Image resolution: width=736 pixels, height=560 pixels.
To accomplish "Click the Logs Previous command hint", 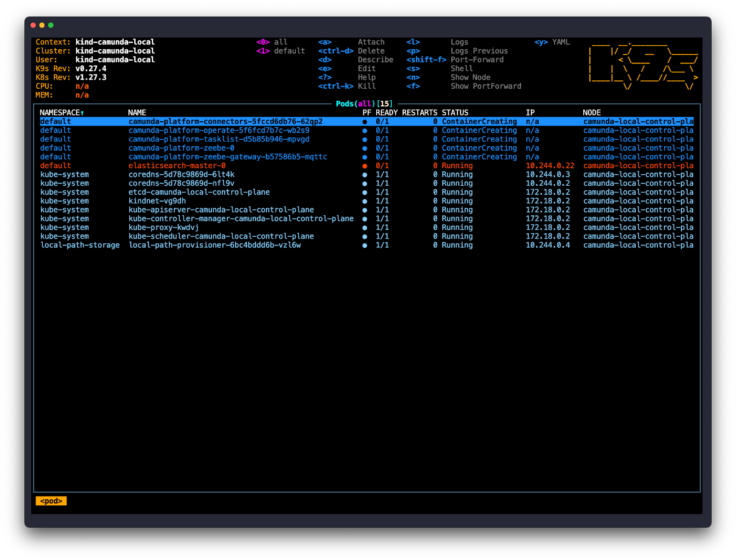I will (x=479, y=51).
